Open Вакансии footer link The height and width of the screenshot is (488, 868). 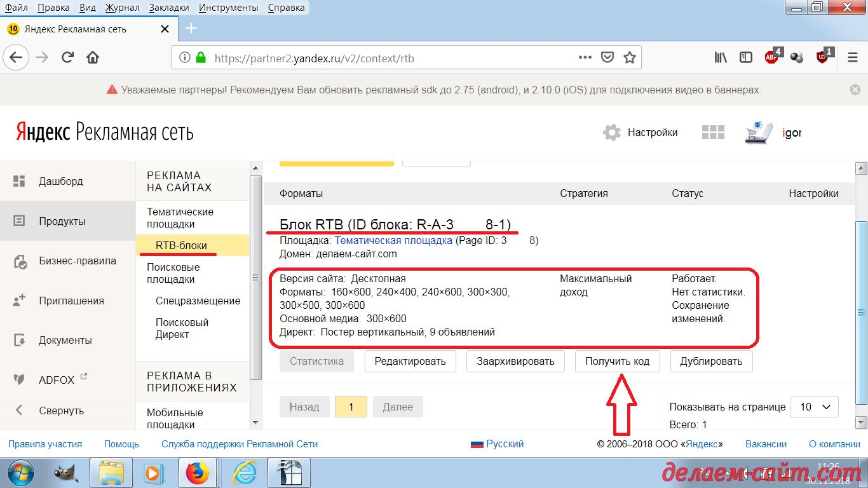766,444
